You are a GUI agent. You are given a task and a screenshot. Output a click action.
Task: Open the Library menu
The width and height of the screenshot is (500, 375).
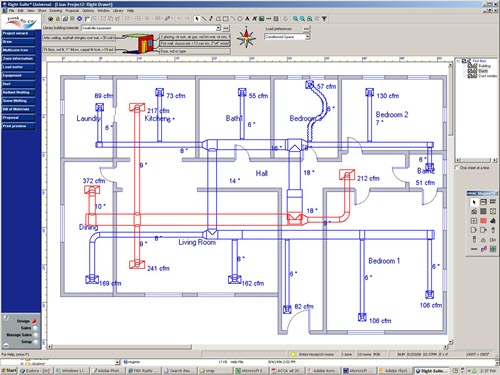tap(118, 11)
